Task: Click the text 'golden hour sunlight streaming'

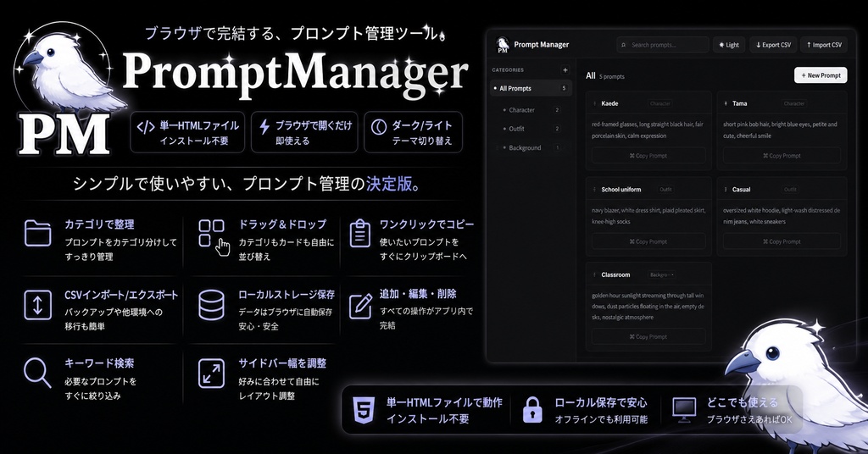Action: point(628,296)
